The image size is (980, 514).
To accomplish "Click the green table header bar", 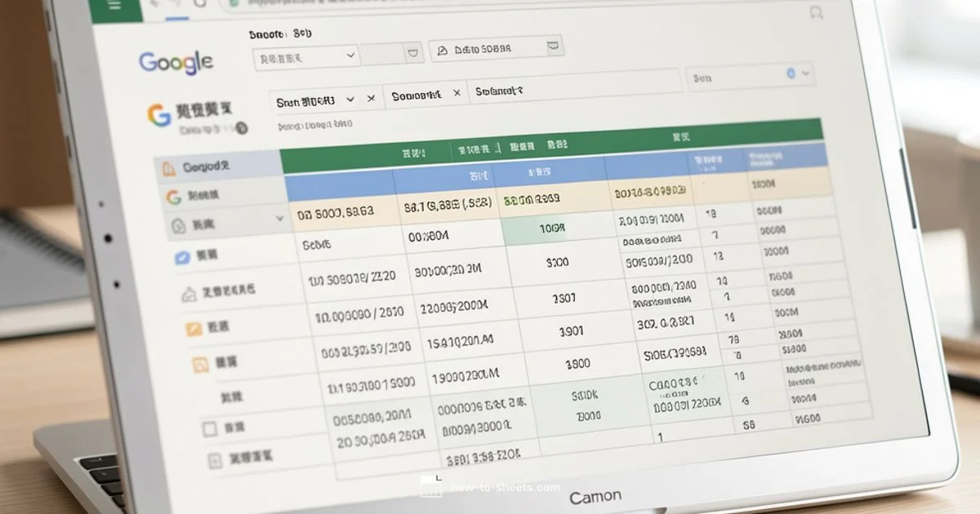I will [551, 144].
